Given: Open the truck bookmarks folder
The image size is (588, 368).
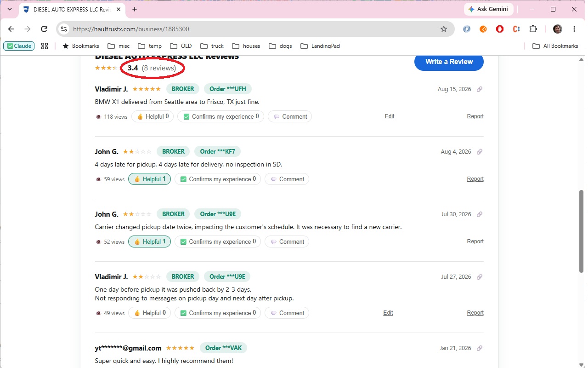Looking at the screenshot, I should point(212,46).
